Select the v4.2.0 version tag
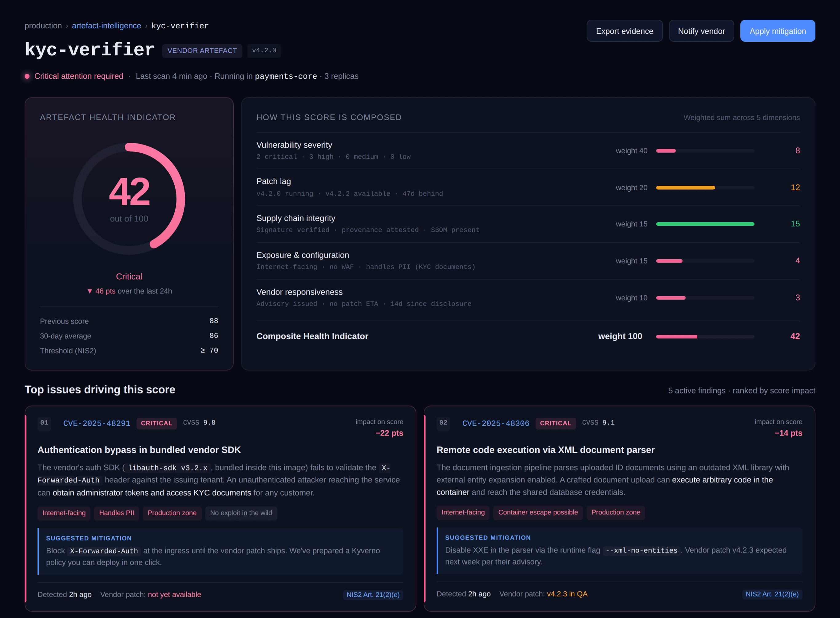 264,50
